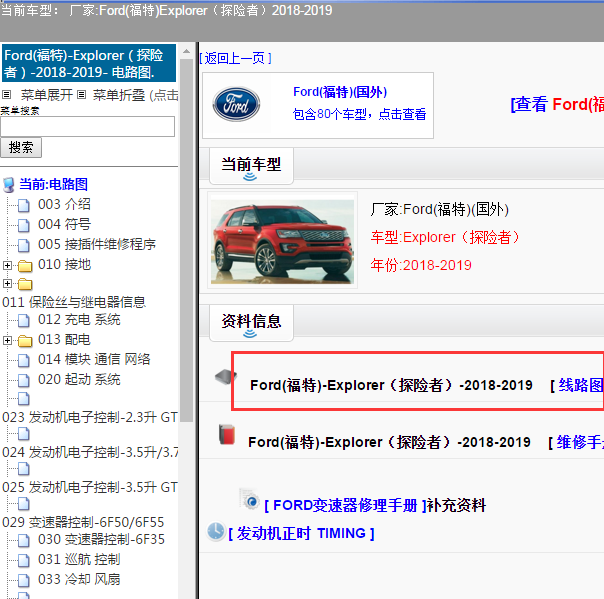Image resolution: width=604 pixels, height=599 pixels.
Task: Select the 当前:电路图 tree root
Action: (x=54, y=185)
